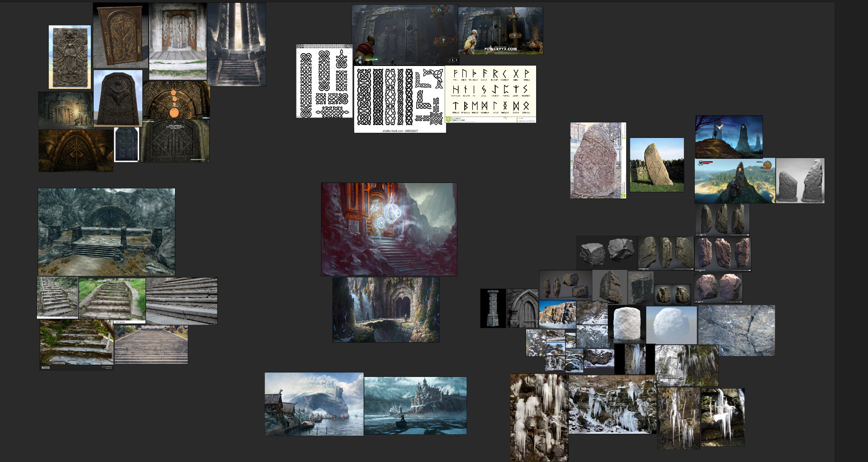Select the dark arched carved door on blue
868x462 pixels.
click(x=118, y=98)
